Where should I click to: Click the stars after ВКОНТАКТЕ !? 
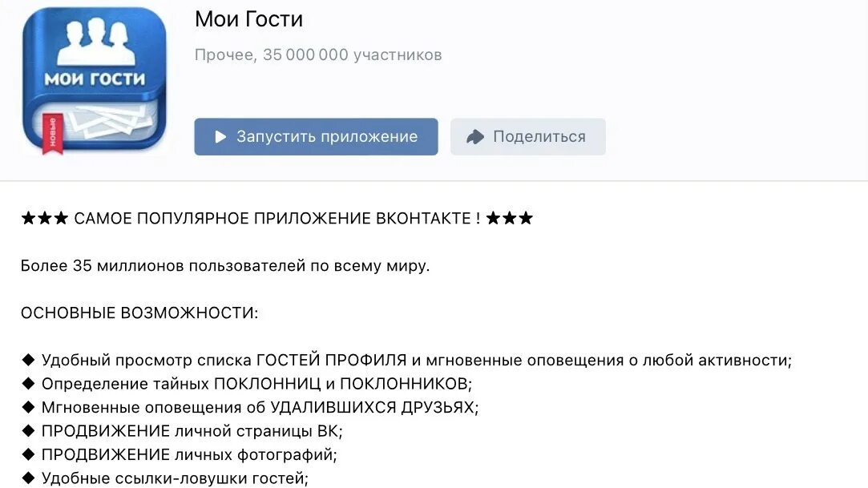(509, 218)
